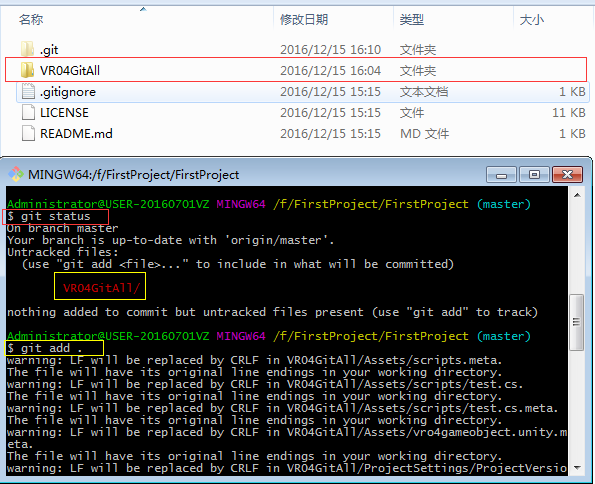
Task: Maximize the MINGW64 terminal window
Action: (x=534, y=175)
